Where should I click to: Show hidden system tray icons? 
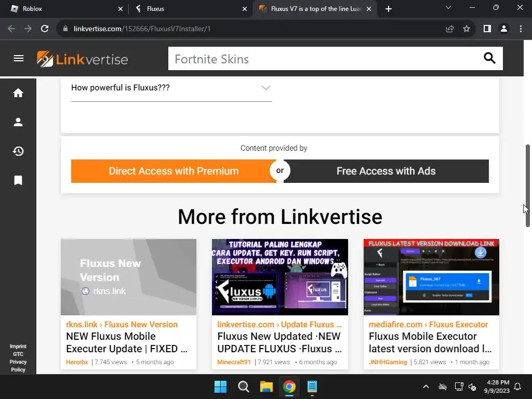426,387
